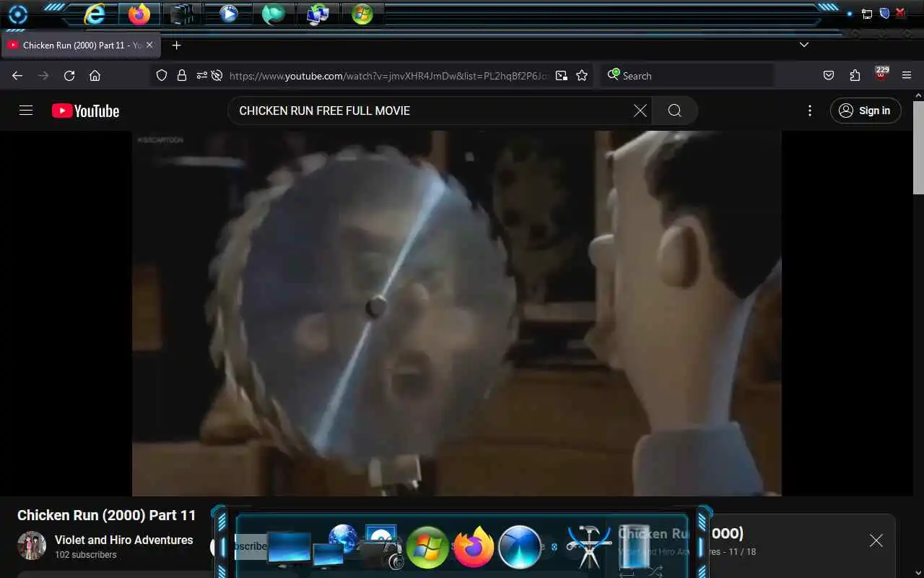This screenshot has height=578, width=924.
Task: Clear the YouTube search box text
Action: point(640,111)
